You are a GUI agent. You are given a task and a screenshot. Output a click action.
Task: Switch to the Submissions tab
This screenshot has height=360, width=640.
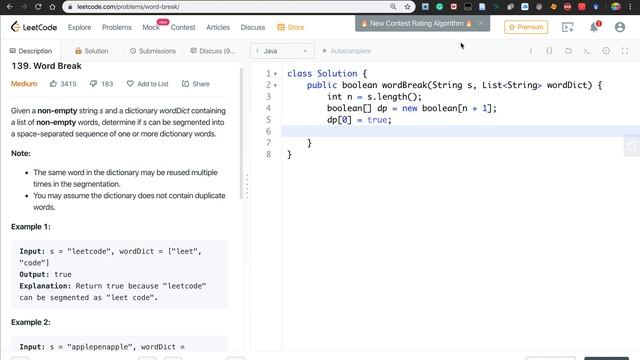pyautogui.click(x=153, y=51)
